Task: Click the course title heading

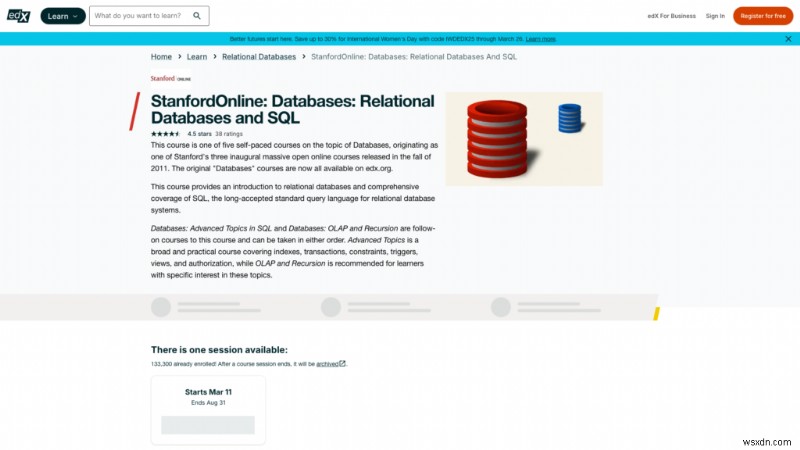Action: (293, 109)
